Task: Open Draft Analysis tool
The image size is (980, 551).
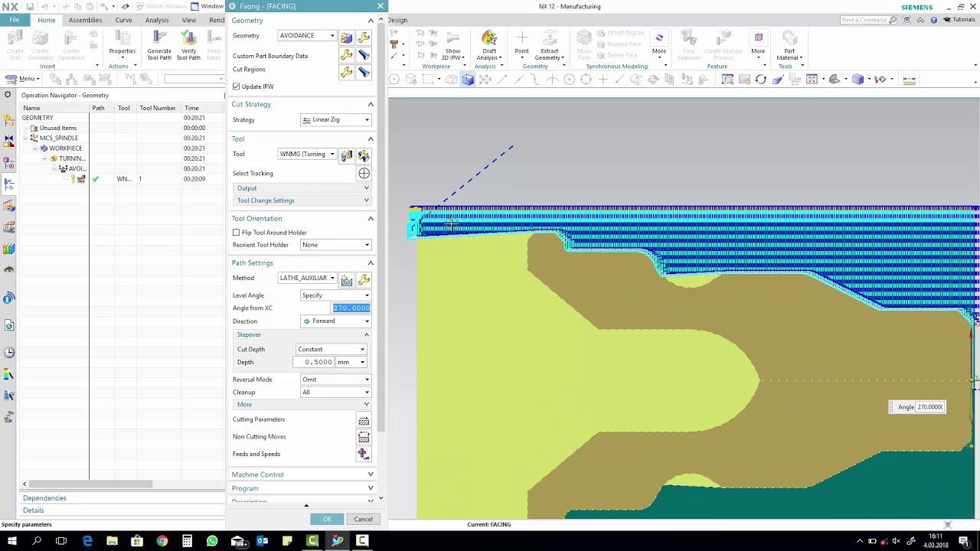Action: click(x=489, y=44)
